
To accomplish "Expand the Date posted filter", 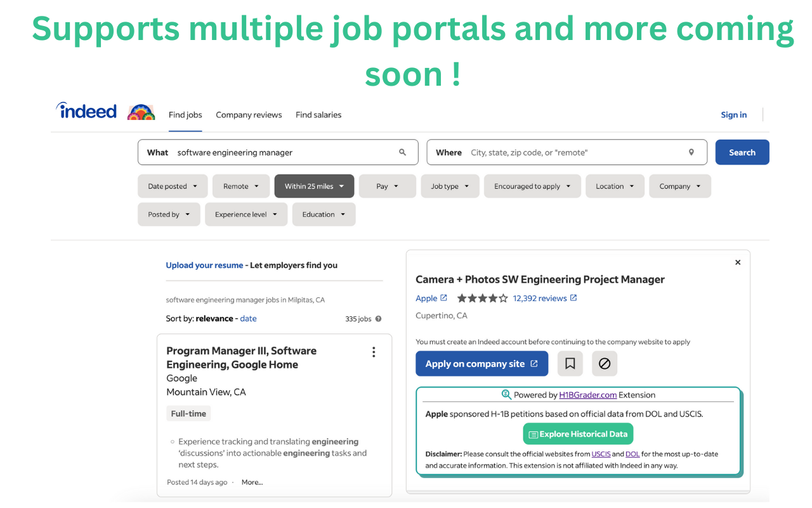I will (173, 186).
